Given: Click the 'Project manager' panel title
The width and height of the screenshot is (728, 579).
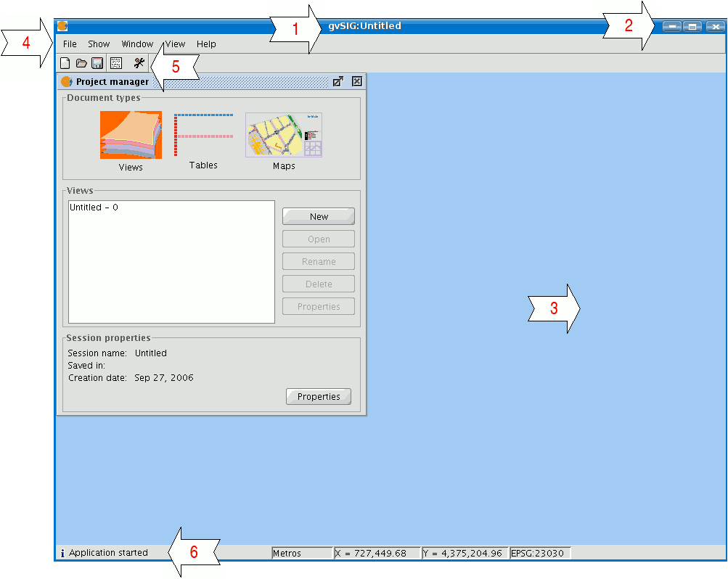Looking at the screenshot, I should pyautogui.click(x=113, y=82).
